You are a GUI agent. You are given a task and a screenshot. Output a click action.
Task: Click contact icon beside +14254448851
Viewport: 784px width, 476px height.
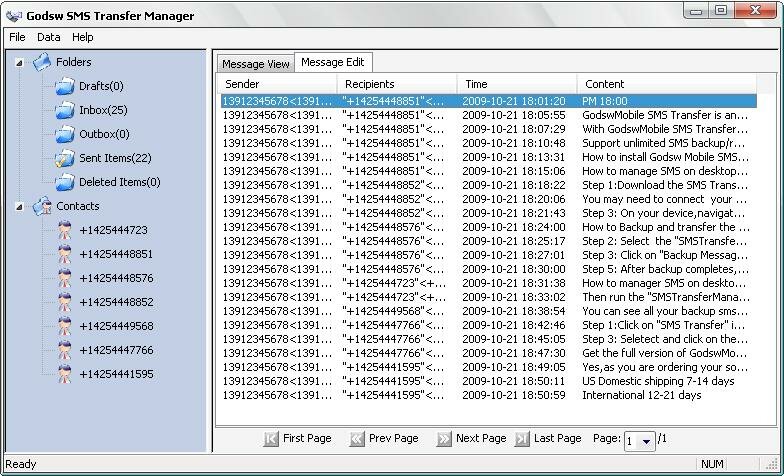click(x=65, y=254)
